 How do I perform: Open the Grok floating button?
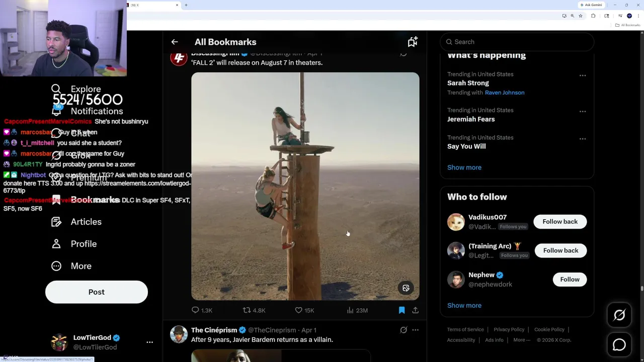pos(619,315)
